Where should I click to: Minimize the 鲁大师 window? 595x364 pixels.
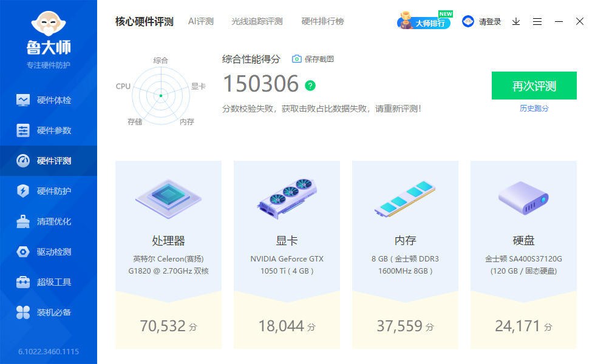tap(559, 22)
